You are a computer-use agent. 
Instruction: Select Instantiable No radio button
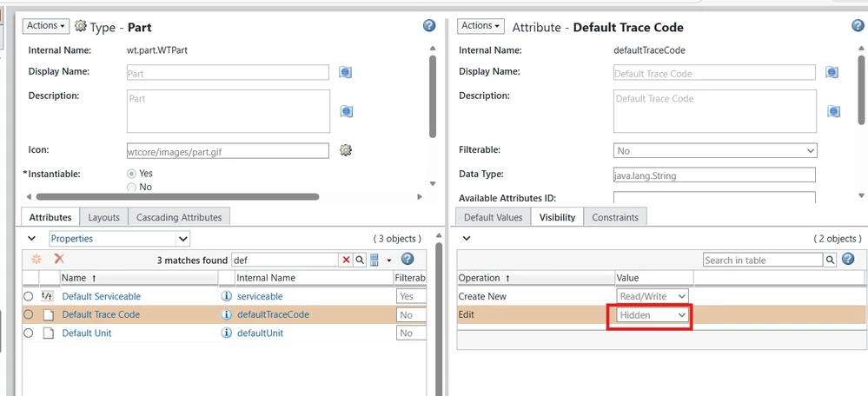(x=132, y=187)
